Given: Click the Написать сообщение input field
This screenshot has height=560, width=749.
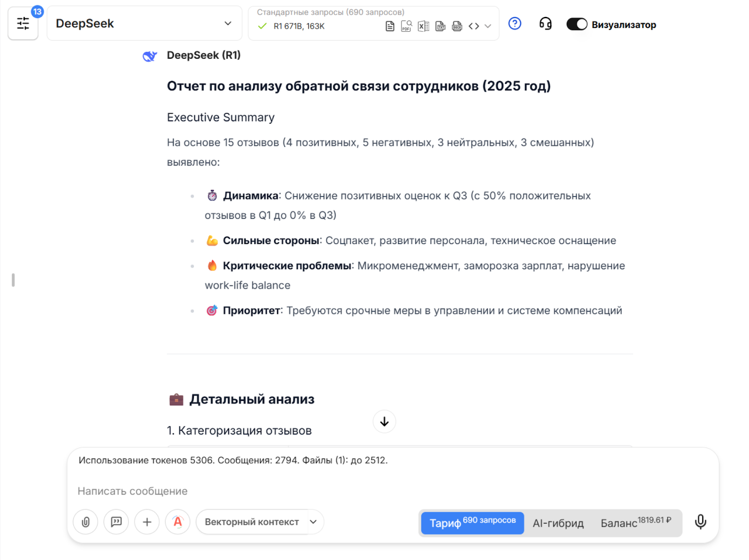Looking at the screenshot, I should coord(328,491).
